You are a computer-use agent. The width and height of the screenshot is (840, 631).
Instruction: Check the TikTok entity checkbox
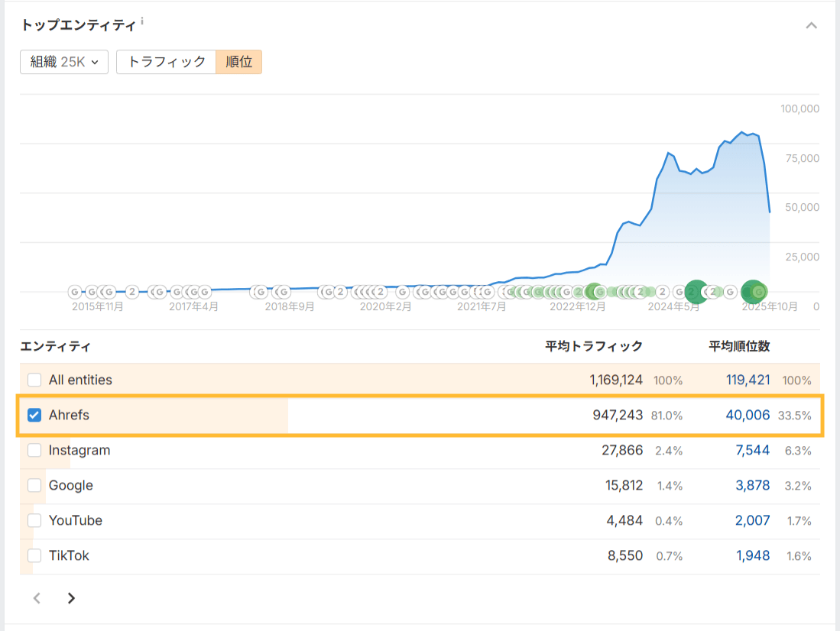click(34, 556)
